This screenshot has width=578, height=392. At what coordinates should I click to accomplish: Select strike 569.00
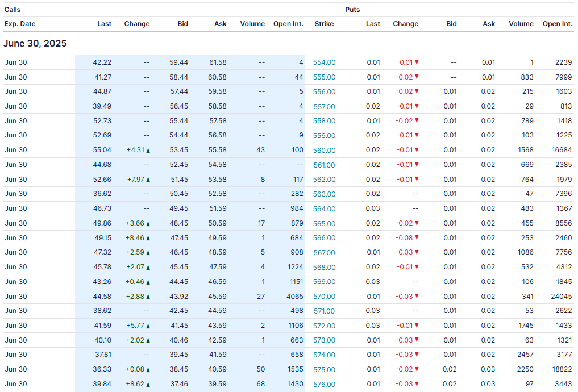tap(324, 282)
